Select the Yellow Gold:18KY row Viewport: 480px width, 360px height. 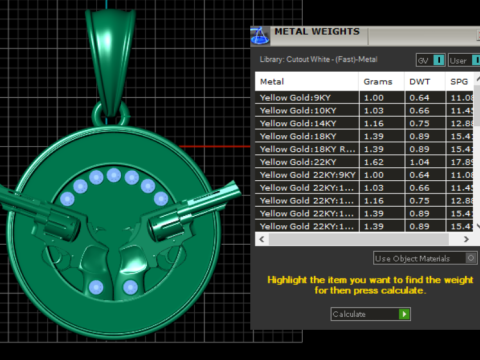point(364,136)
